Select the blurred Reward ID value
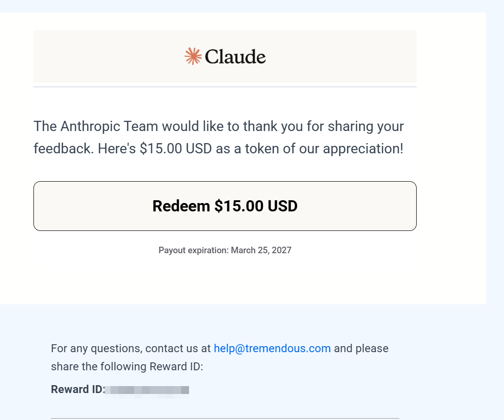The height and width of the screenshot is (420, 504). coord(147,390)
